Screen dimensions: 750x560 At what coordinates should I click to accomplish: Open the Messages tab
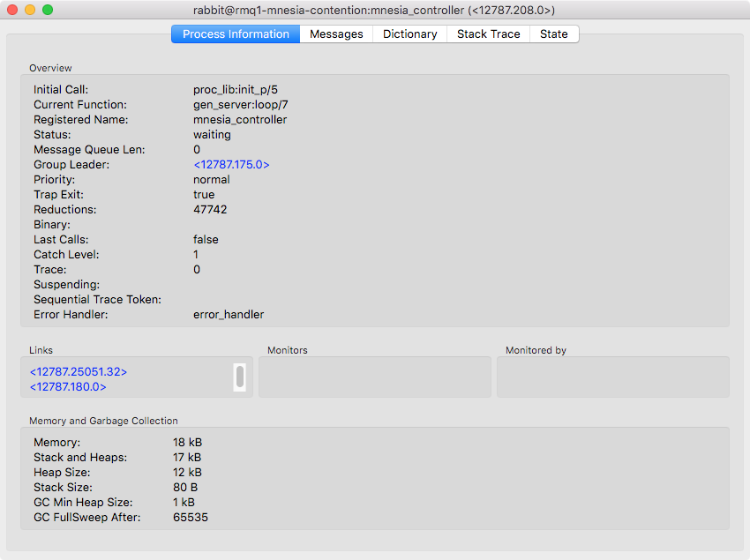pyautogui.click(x=336, y=34)
